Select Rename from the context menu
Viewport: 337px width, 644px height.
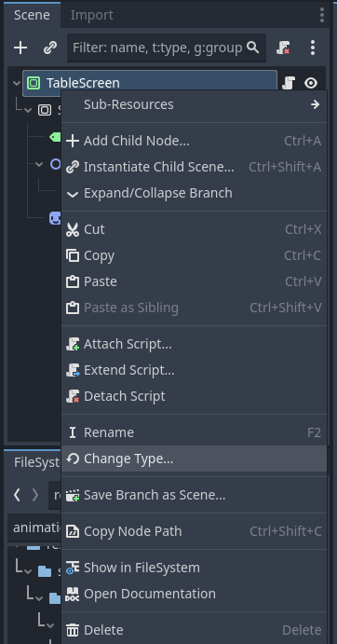195,432
